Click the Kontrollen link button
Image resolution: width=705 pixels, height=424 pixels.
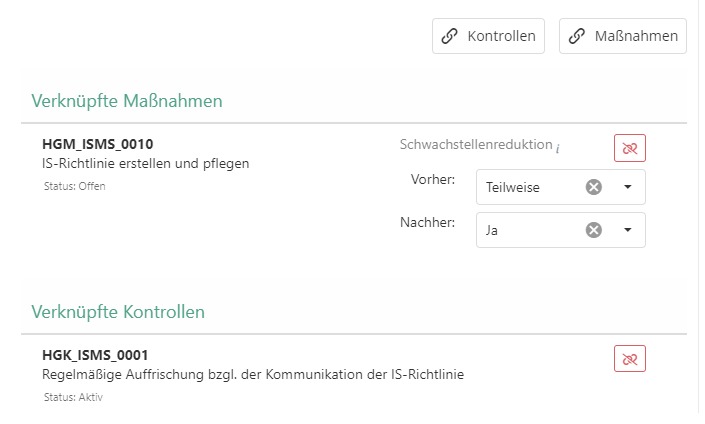pos(489,36)
